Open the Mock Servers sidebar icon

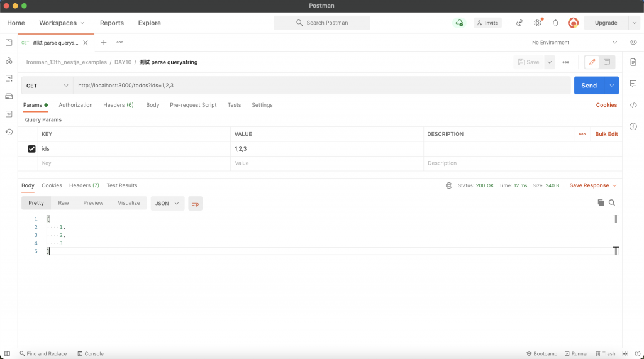[x=9, y=96]
